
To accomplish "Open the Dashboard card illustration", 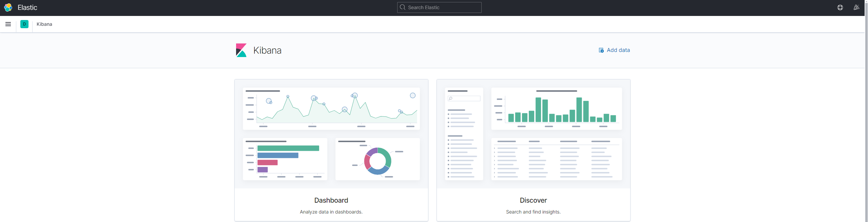I will (x=331, y=134).
